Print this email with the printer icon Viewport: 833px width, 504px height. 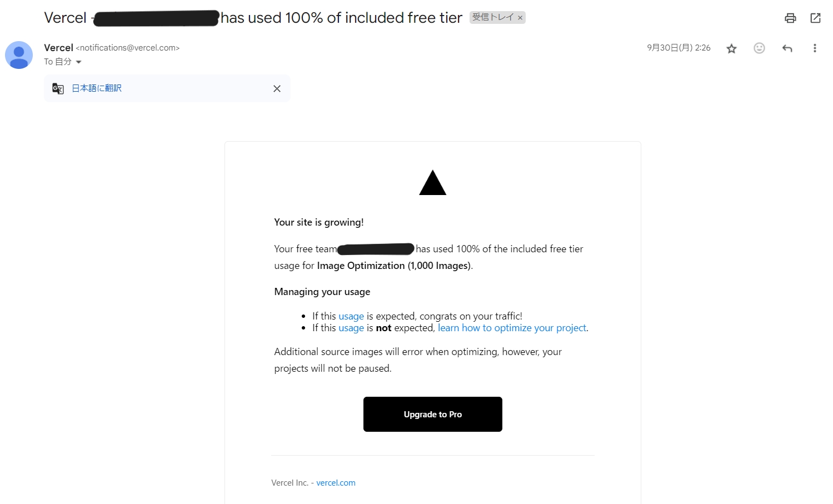point(790,18)
